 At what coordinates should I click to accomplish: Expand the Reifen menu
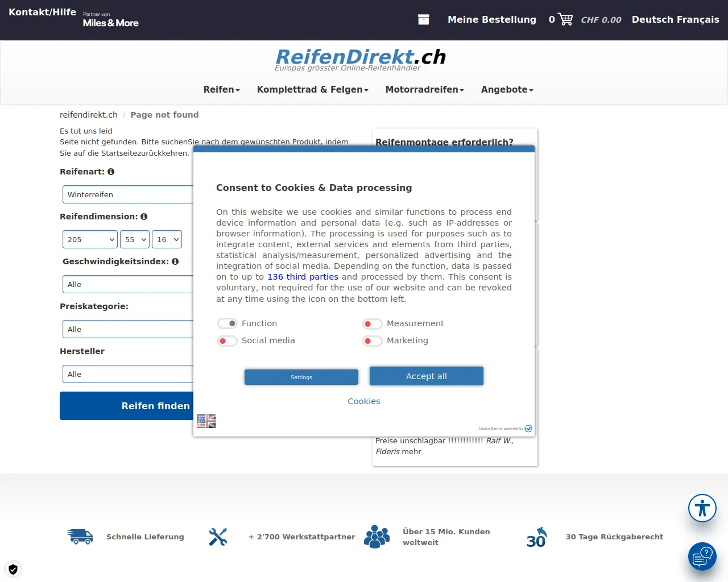tap(222, 89)
